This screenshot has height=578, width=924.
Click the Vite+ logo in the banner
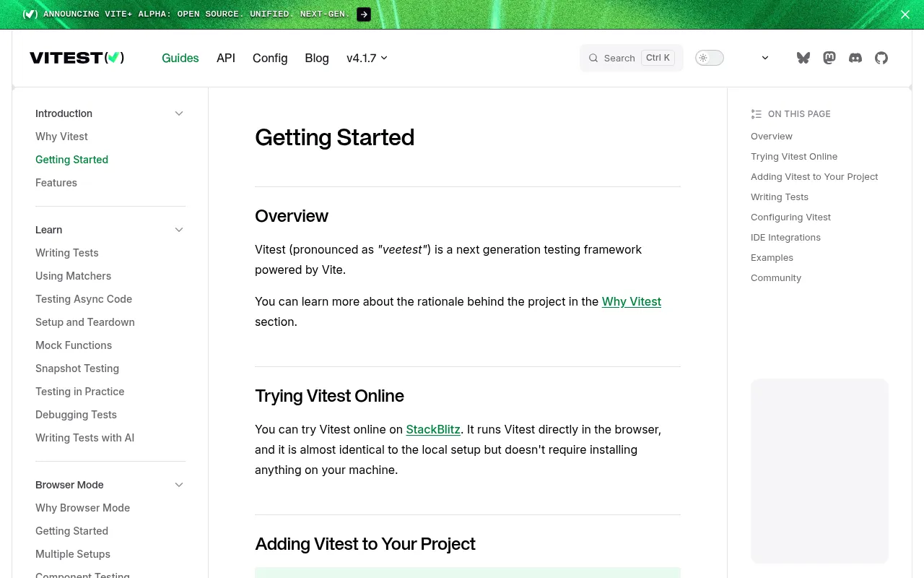click(x=30, y=14)
